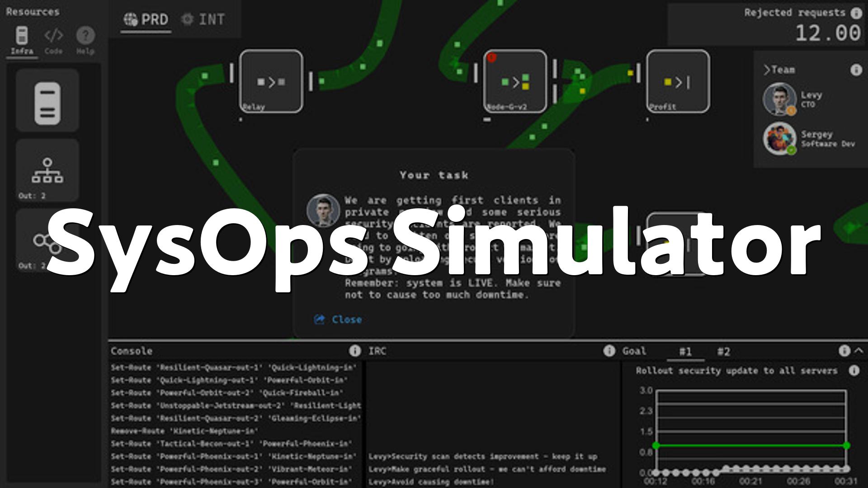Image resolution: width=868 pixels, height=488 pixels.
Task: Click Levy CTO team member avatar
Action: pos(779,99)
